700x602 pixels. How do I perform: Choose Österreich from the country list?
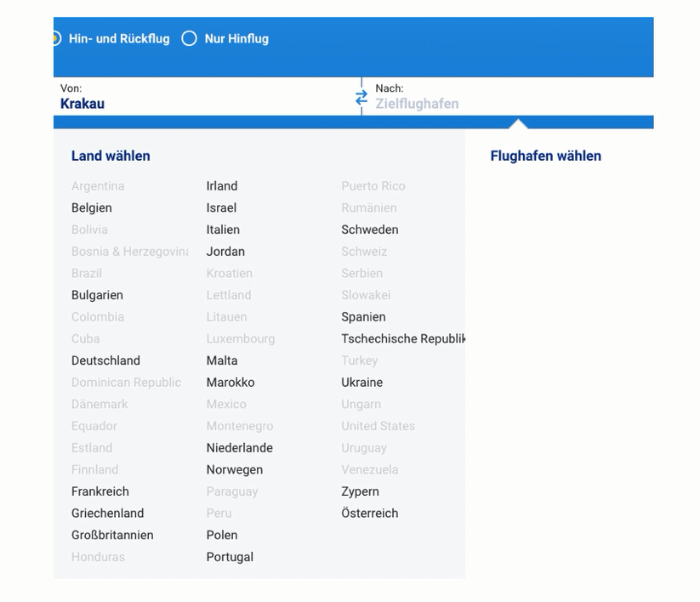(369, 513)
